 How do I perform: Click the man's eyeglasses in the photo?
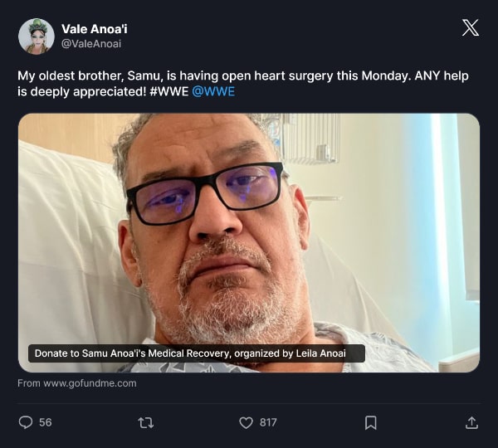[204, 192]
